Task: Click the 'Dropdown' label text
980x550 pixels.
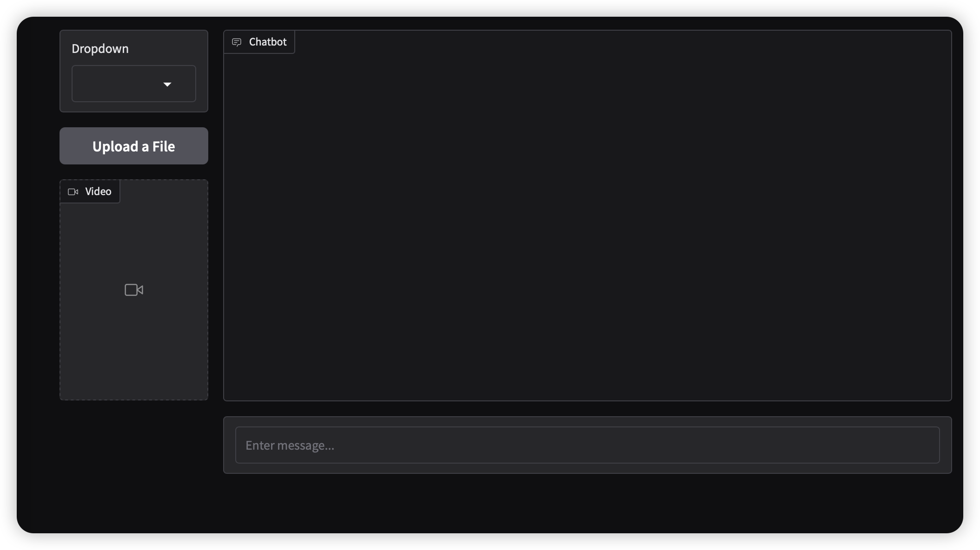Action: pyautogui.click(x=100, y=49)
